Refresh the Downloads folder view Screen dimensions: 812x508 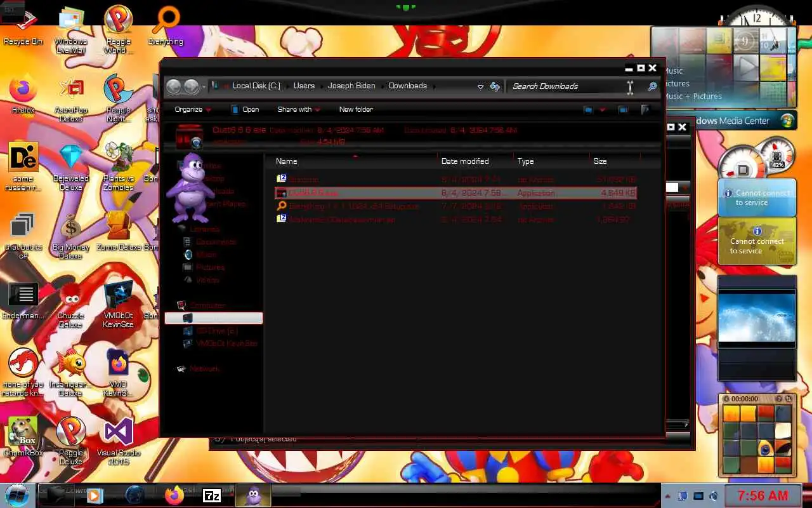pos(495,86)
